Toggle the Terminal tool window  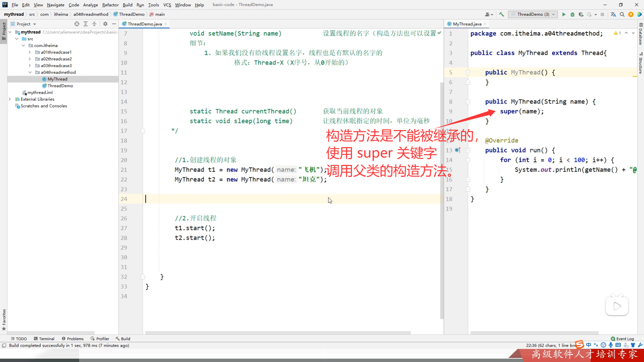(x=44, y=339)
